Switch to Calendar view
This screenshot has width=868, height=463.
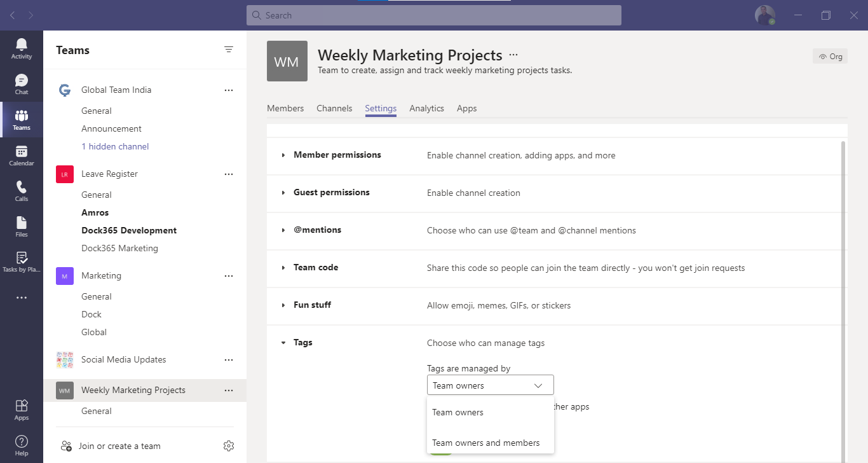21,155
